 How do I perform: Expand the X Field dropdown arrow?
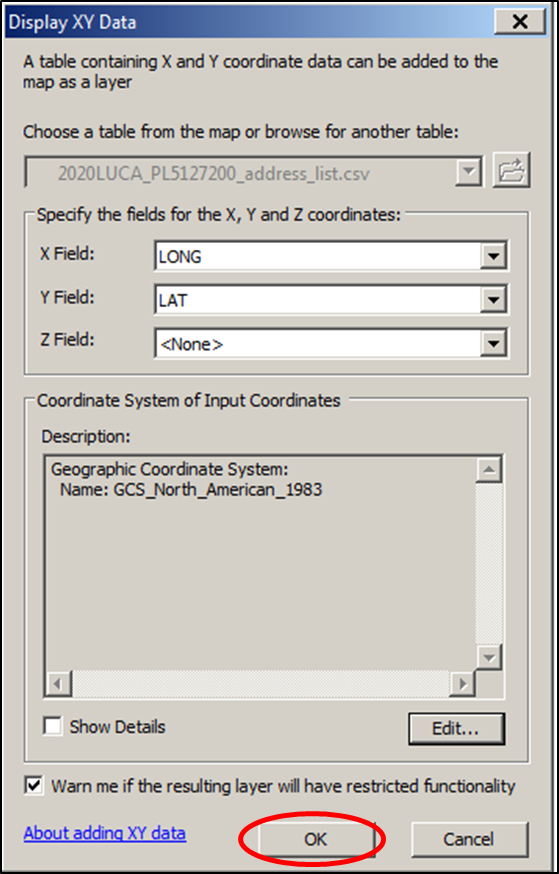point(493,256)
